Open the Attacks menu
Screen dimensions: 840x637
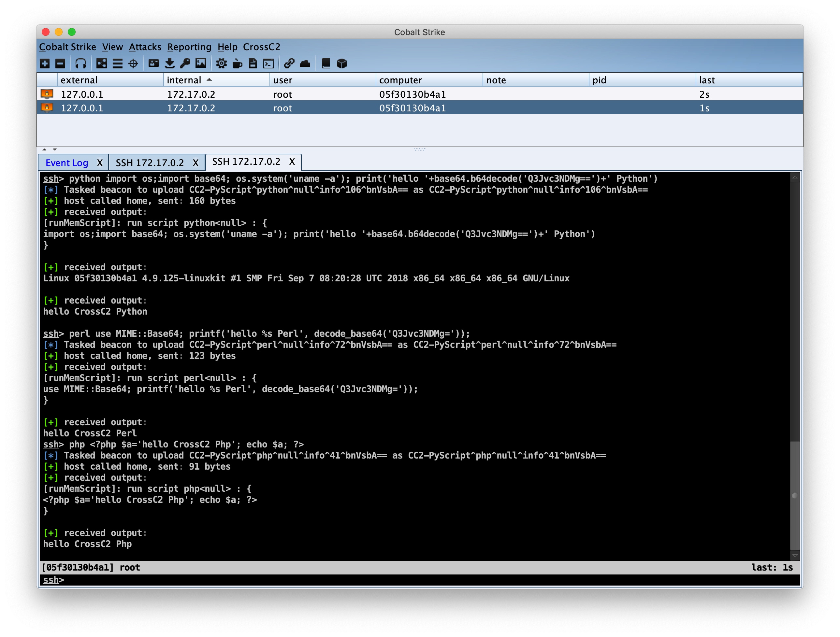click(x=145, y=47)
